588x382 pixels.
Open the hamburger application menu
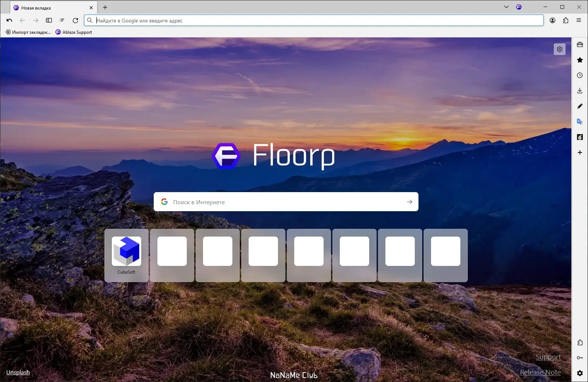pyautogui.click(x=579, y=21)
